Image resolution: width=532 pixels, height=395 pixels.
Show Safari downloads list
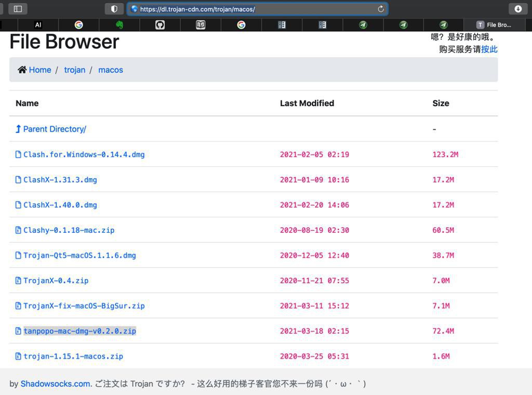pos(518,9)
